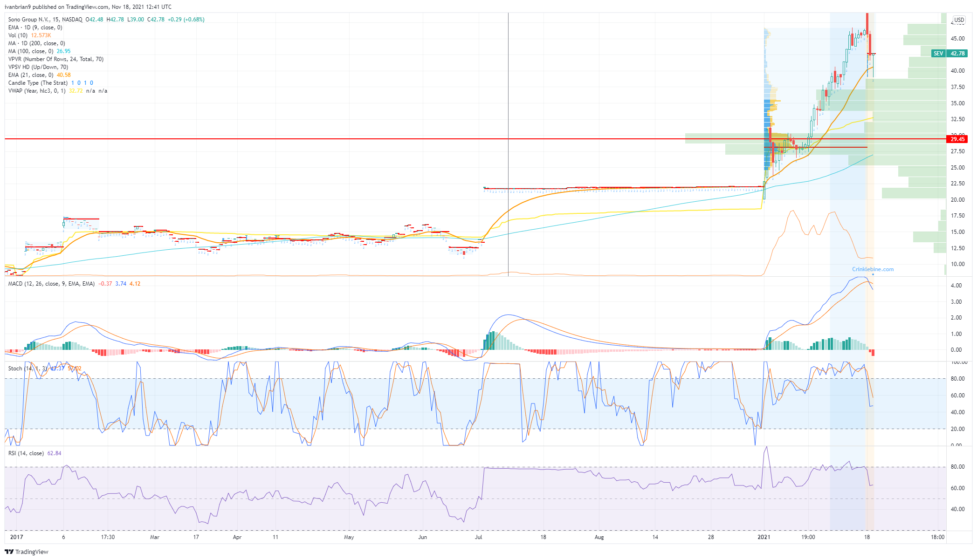The height and width of the screenshot is (560, 977).
Task: Click the 2017 label on time axis
Action: click(x=16, y=537)
